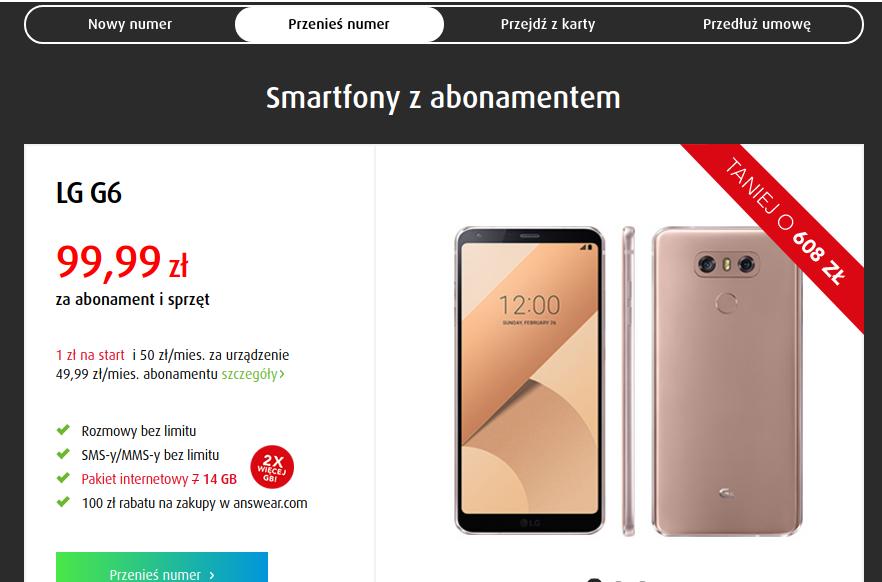Click the 2X więcej GB badge
The width and height of the screenshot is (882, 582).
click(x=272, y=467)
